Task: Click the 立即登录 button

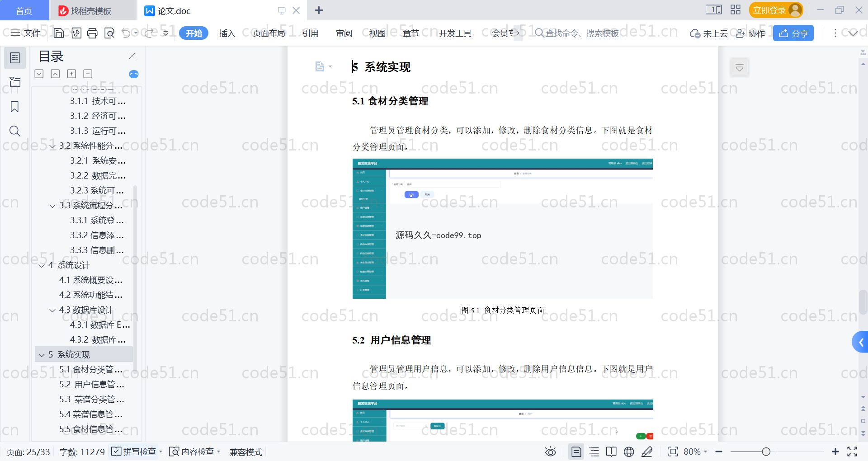Action: click(x=776, y=10)
